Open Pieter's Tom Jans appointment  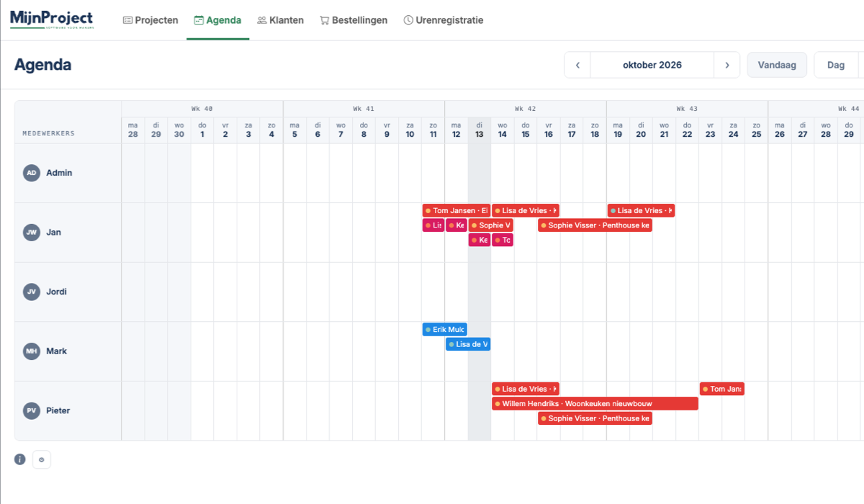pos(722,389)
